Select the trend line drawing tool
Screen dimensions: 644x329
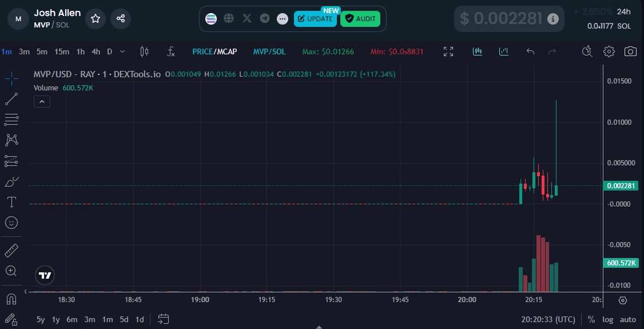pyautogui.click(x=11, y=99)
